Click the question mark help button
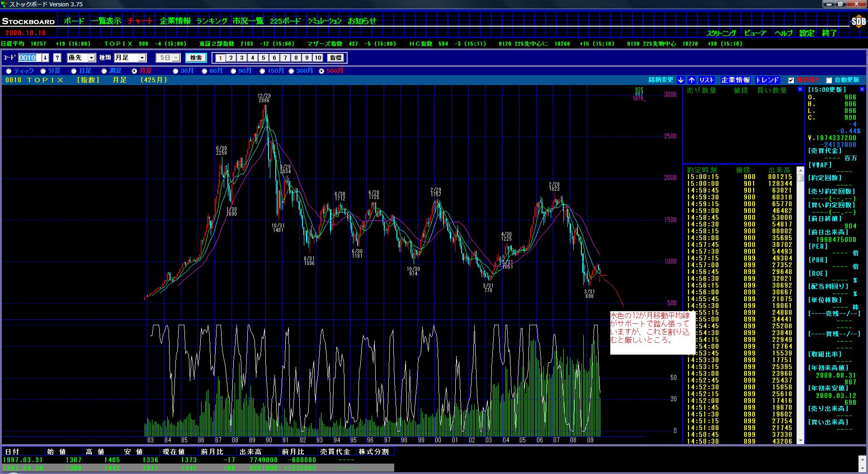This screenshot has height=474, width=868. [x=57, y=58]
